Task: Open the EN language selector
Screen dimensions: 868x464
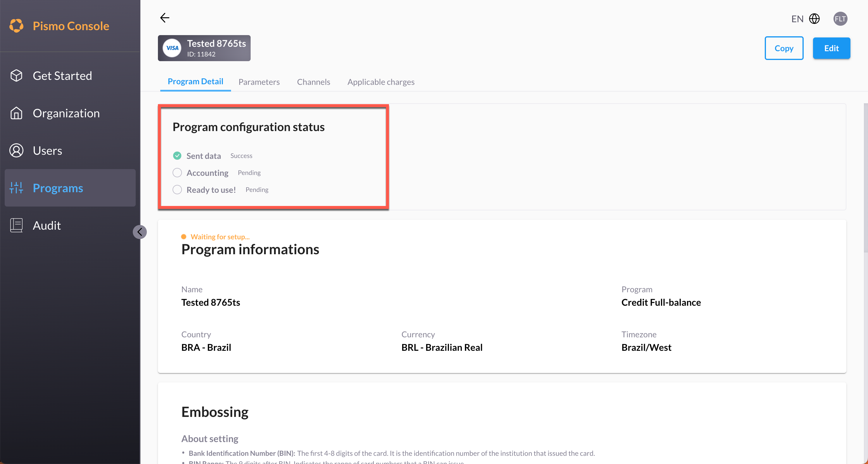Action: [797, 18]
